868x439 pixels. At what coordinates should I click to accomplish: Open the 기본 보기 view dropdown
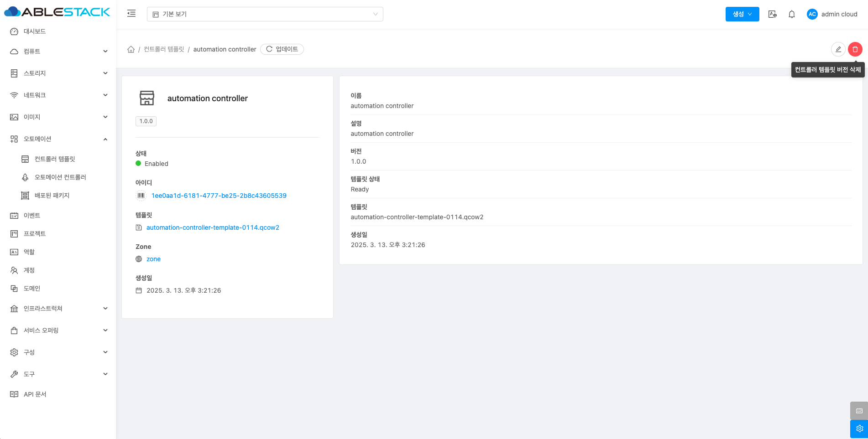(265, 14)
